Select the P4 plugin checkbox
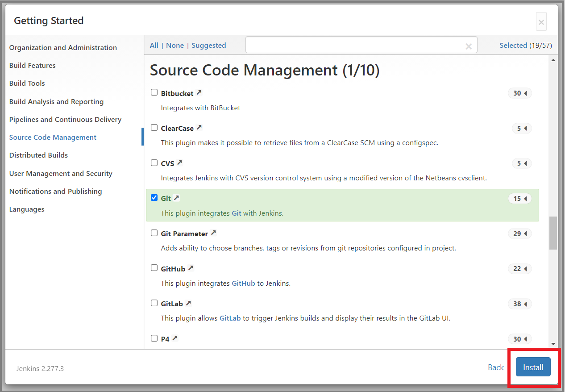 click(x=154, y=338)
